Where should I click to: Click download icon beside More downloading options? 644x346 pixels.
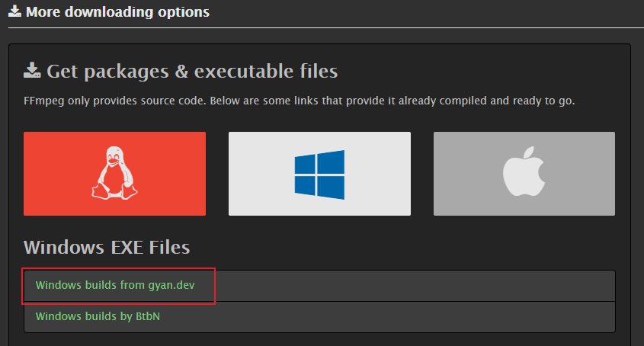pos(14,12)
